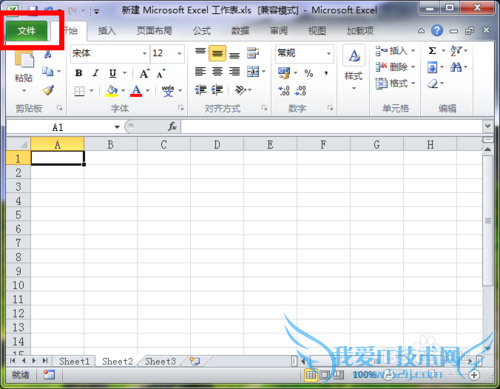The image size is (500, 389).
Task: Increase indent icon
Action: [x=217, y=90]
